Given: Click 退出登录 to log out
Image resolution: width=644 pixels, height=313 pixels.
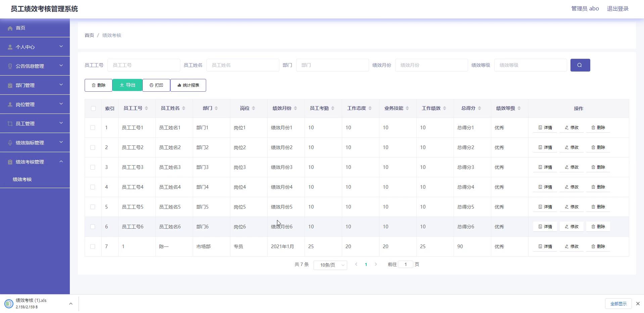Looking at the screenshot, I should 617,9.
